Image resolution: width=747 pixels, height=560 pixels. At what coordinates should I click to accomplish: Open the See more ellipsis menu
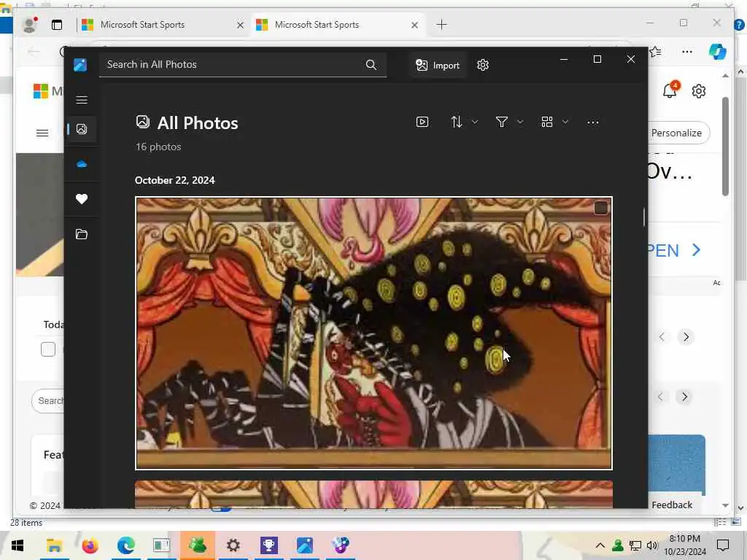(592, 122)
